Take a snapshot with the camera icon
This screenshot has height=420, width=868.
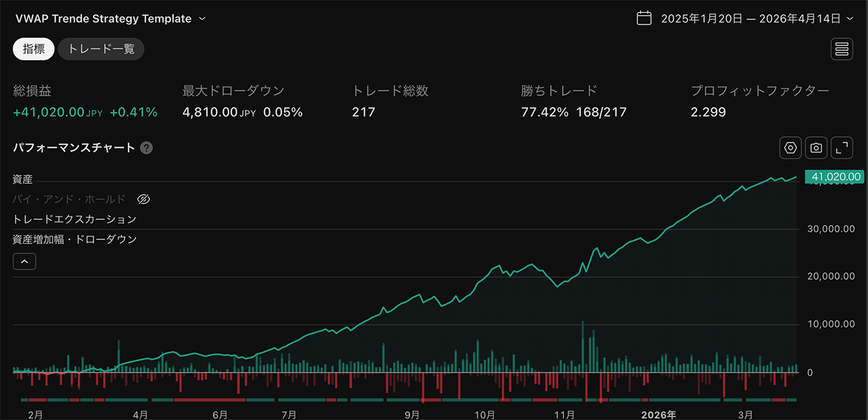coord(816,147)
